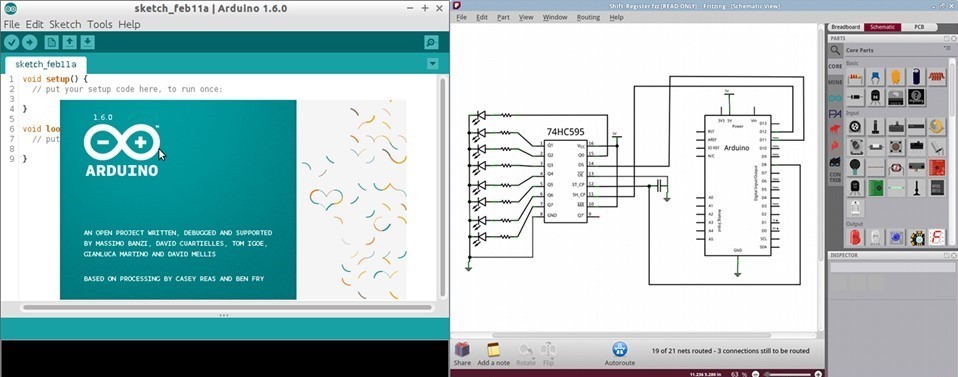Image resolution: width=958 pixels, height=377 pixels.
Task: Select the PA parts bin icon
Action: coord(835,114)
